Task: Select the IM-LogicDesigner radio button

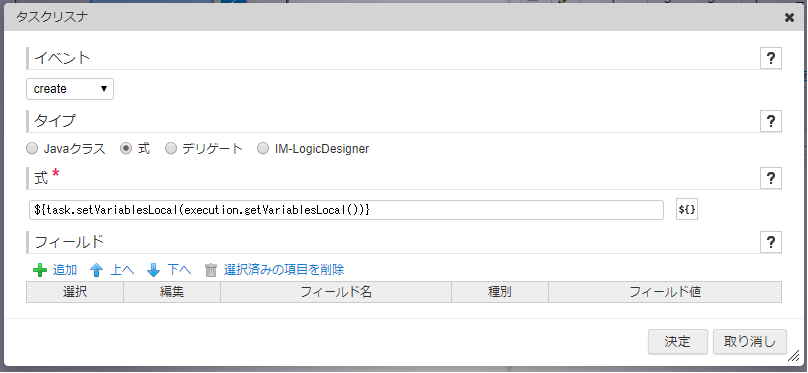Action: [x=263, y=149]
